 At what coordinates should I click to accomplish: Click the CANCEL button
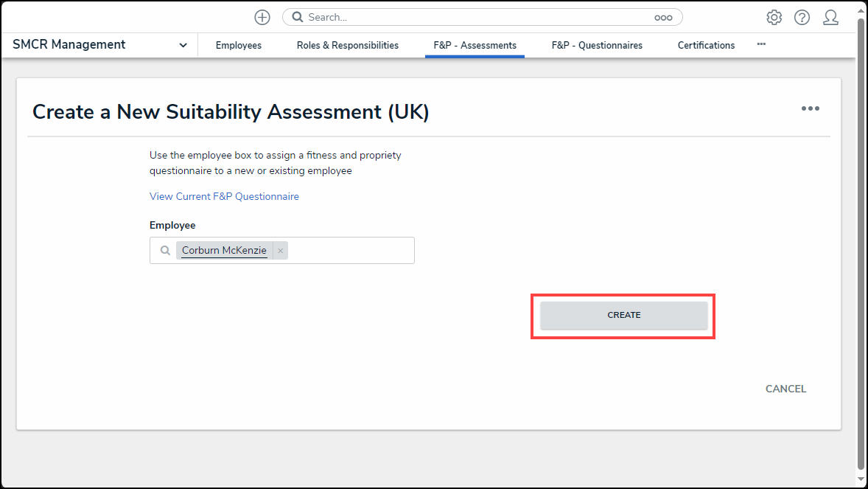point(785,389)
